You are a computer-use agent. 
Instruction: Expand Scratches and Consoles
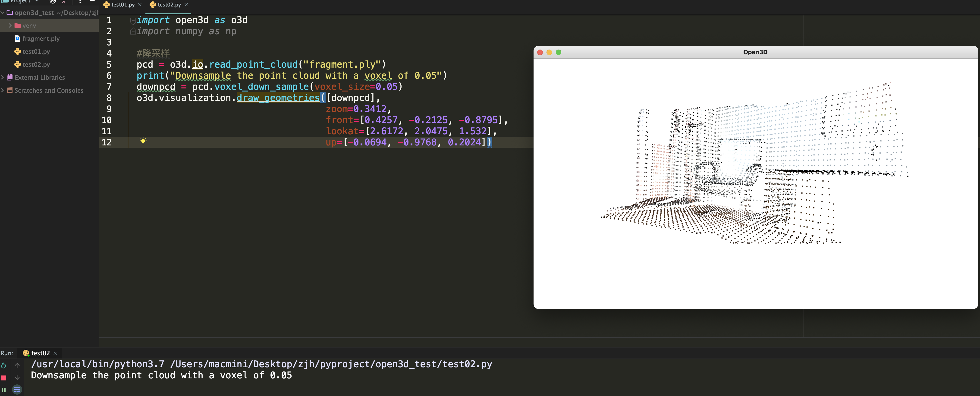point(3,90)
